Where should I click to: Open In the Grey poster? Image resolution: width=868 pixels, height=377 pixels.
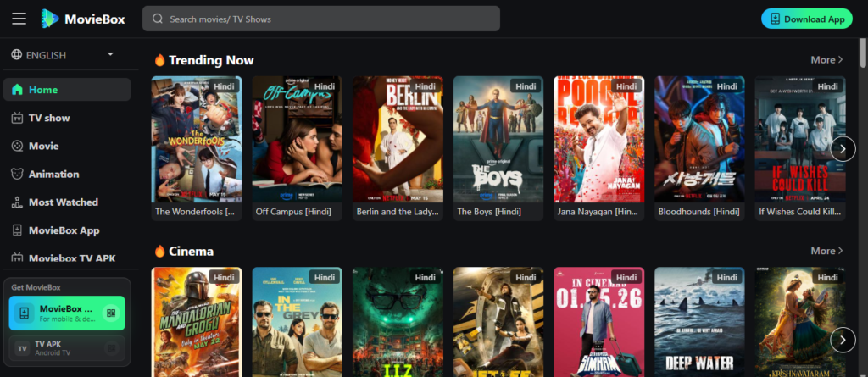(x=298, y=322)
